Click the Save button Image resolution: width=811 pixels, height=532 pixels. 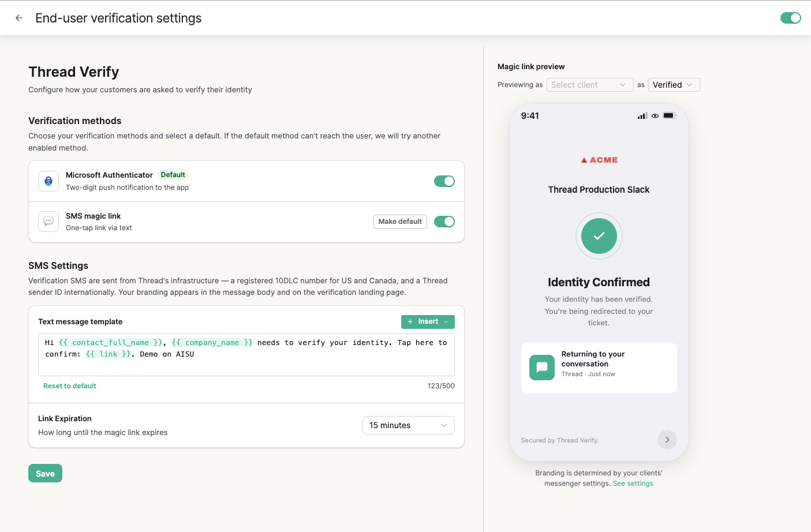[x=45, y=473]
